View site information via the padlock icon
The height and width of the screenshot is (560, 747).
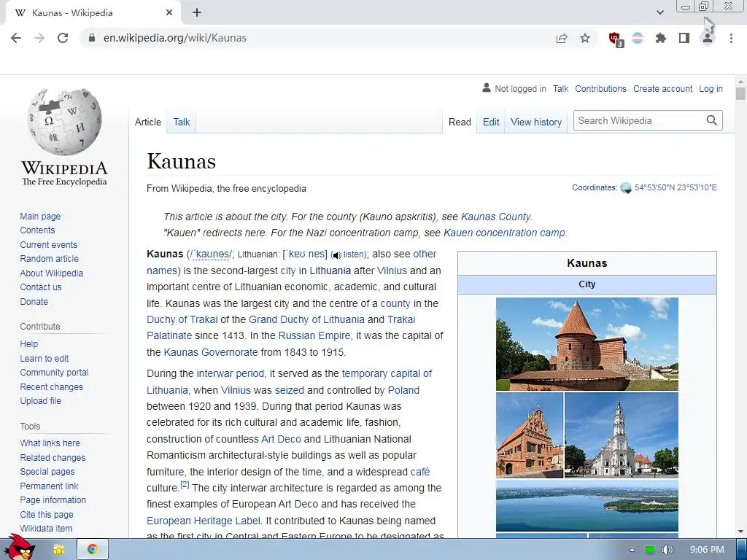point(92,38)
